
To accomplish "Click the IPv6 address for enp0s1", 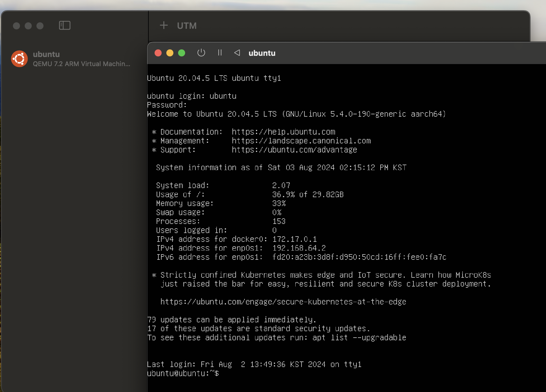I will pyautogui.click(x=359, y=257).
